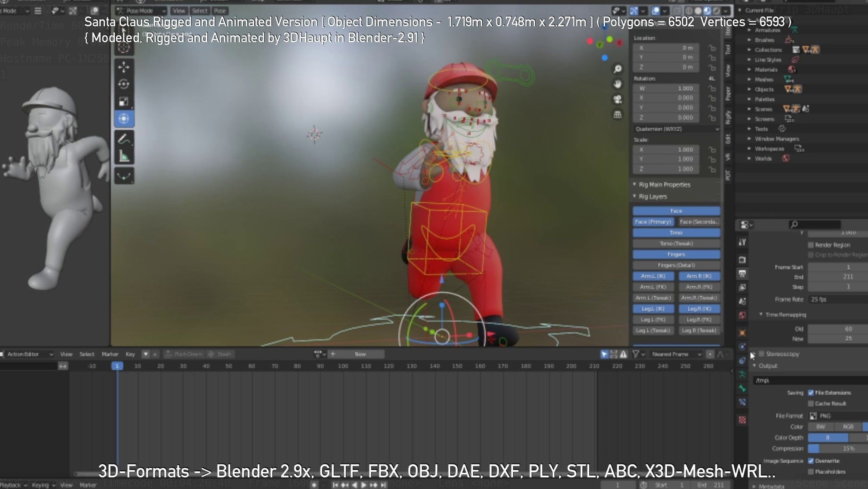Switch to wireframe viewport shading
The width and height of the screenshot is (868, 489).
(689, 11)
